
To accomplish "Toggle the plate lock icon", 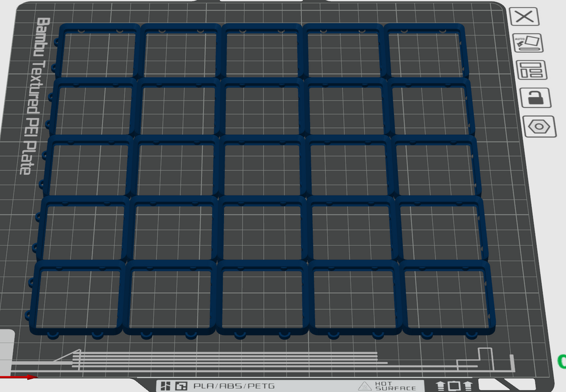I will click(x=535, y=97).
